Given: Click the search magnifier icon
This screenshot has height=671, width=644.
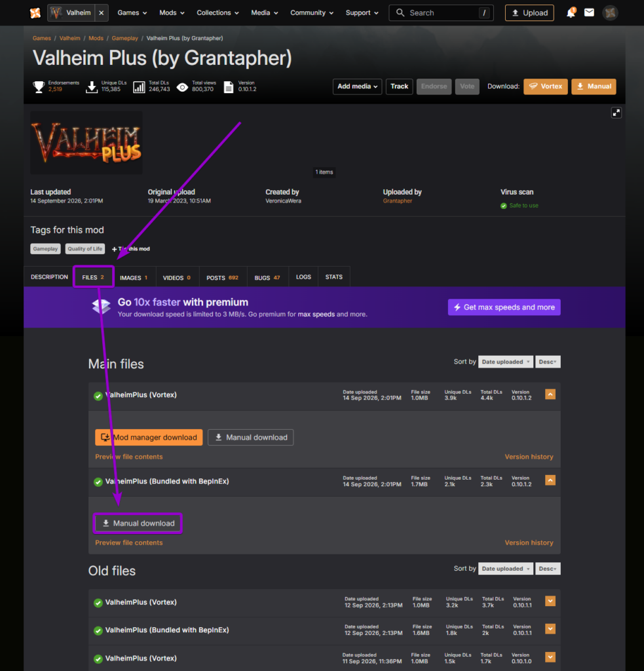Looking at the screenshot, I should pos(400,13).
